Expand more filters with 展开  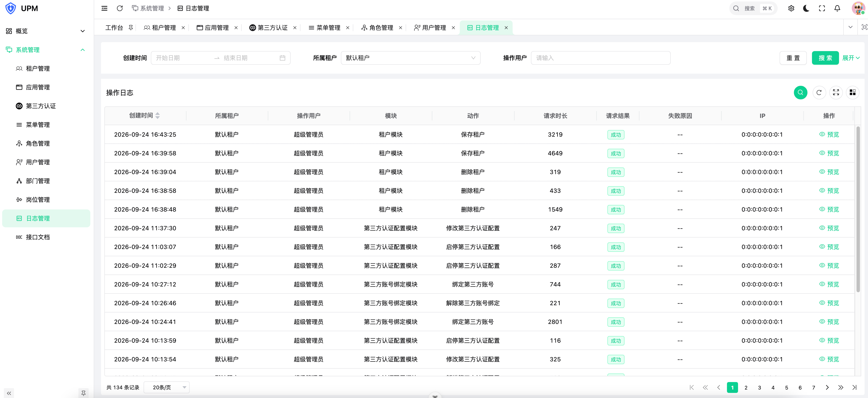[x=851, y=58]
